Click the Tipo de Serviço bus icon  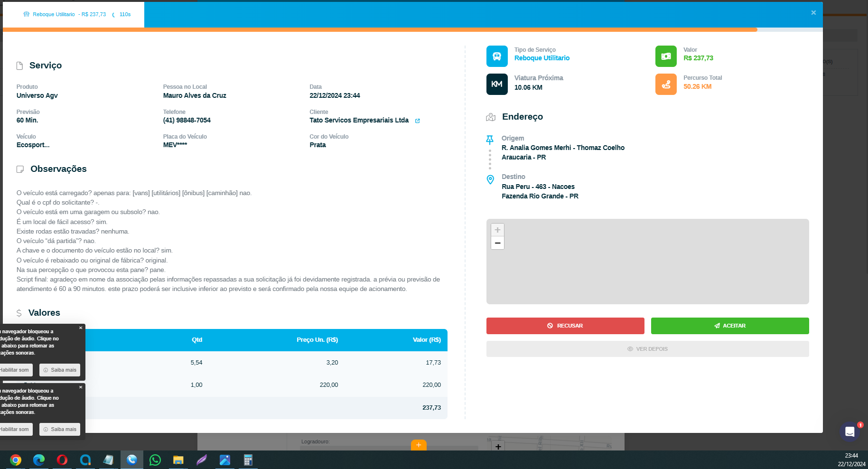(497, 56)
